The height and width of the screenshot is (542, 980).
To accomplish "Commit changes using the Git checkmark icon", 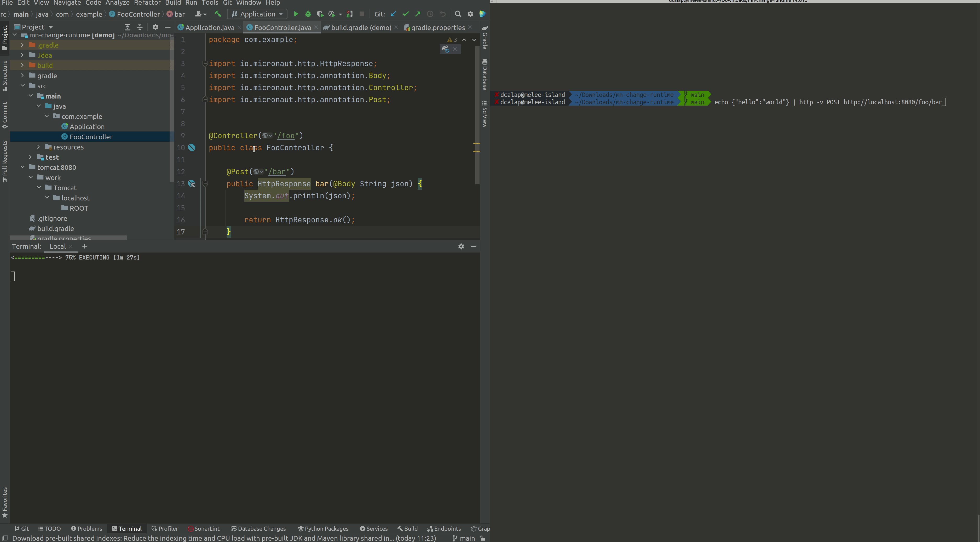I will (406, 14).
